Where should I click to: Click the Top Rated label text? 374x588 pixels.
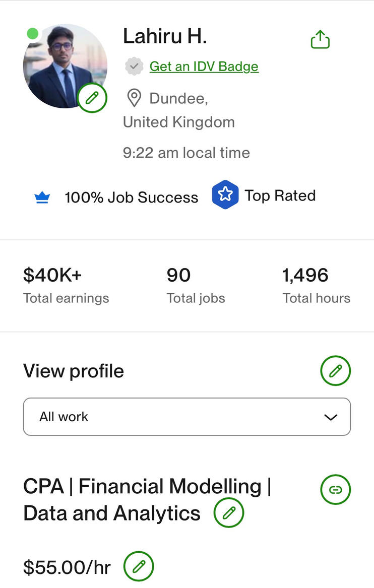[x=280, y=195]
